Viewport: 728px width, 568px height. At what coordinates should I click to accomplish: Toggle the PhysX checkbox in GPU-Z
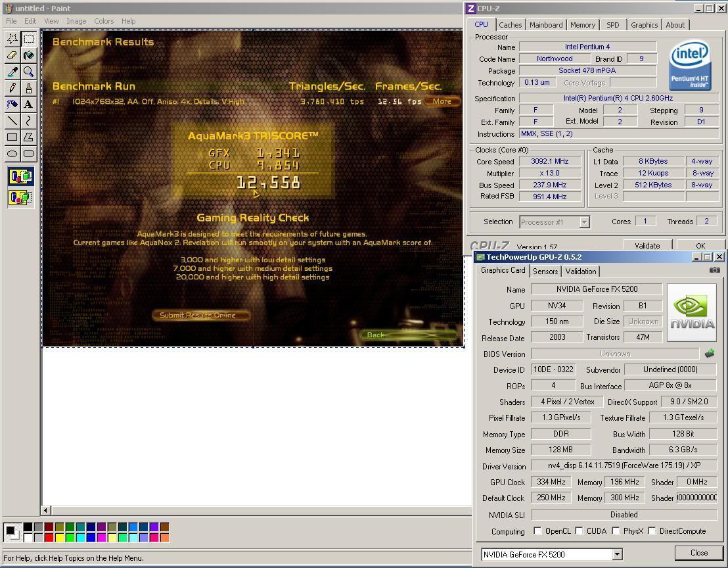(x=616, y=531)
